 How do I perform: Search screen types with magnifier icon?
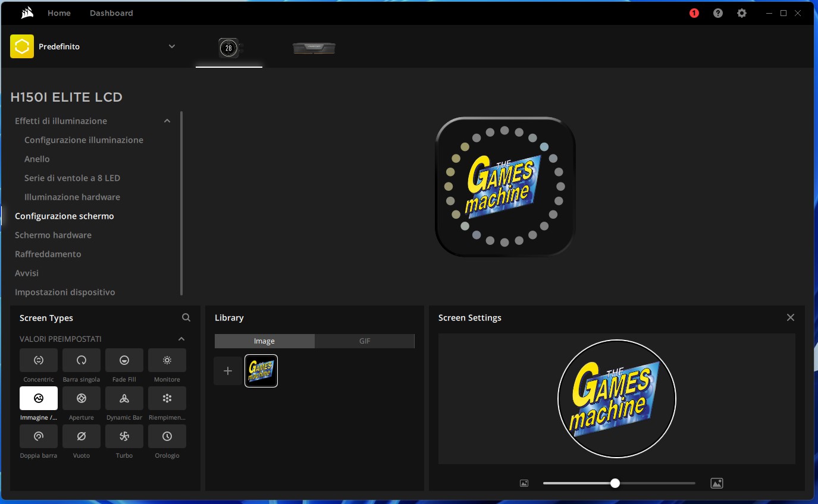click(186, 318)
